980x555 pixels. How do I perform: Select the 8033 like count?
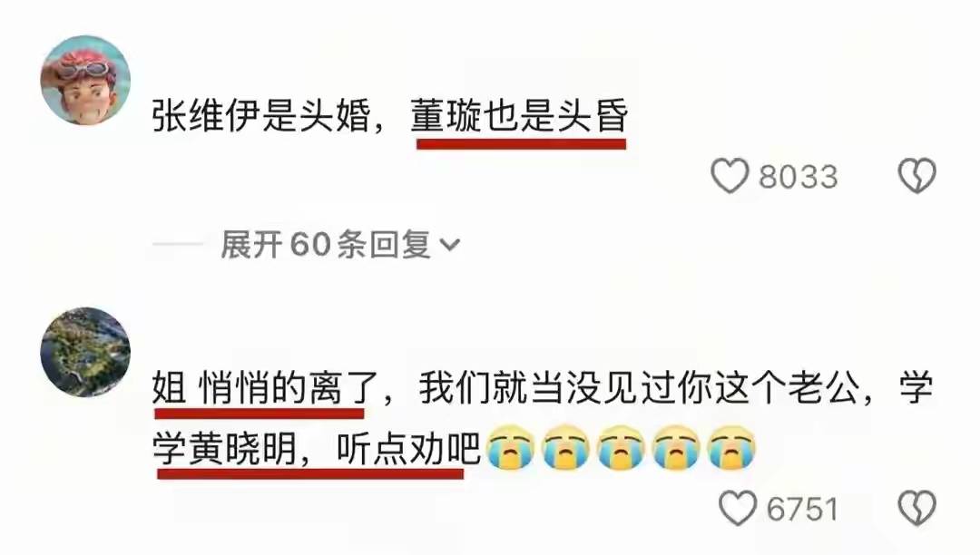[799, 177]
